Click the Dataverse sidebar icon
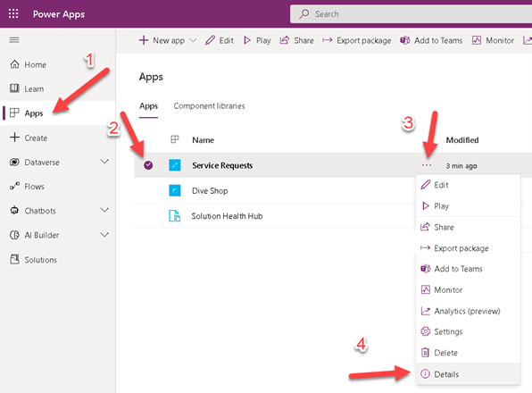The image size is (532, 393). click(x=14, y=163)
